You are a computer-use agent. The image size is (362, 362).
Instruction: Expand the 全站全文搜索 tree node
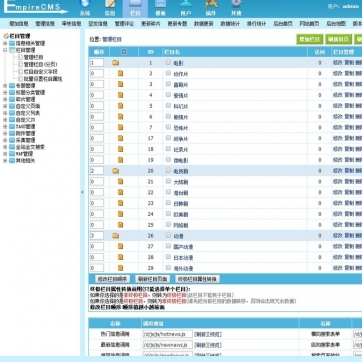click(x=5, y=147)
